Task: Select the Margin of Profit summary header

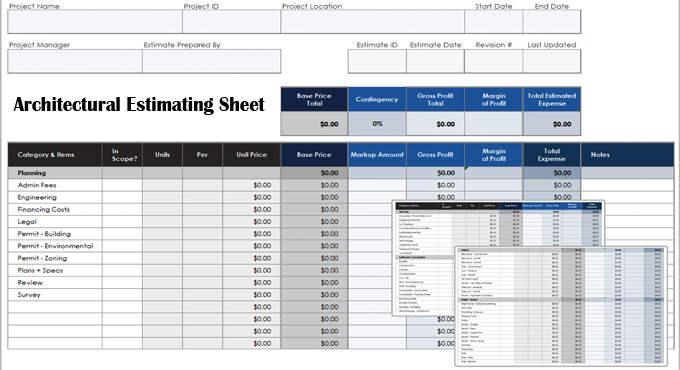Action: click(x=494, y=99)
